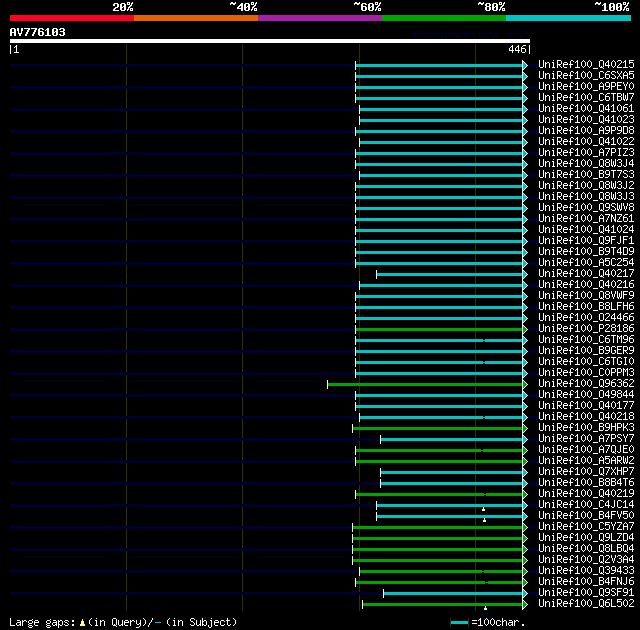
Task: Open hit UniRef100_Q40219
Action: tap(586, 494)
